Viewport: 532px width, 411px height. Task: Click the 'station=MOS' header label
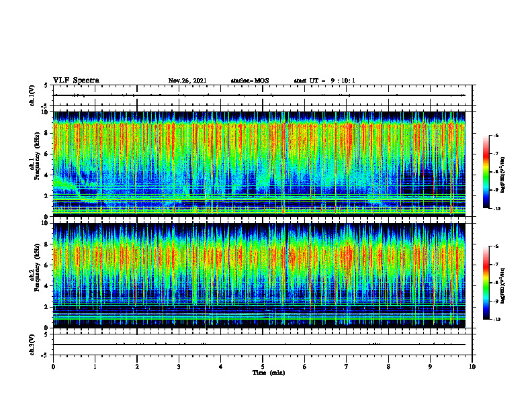pos(250,81)
